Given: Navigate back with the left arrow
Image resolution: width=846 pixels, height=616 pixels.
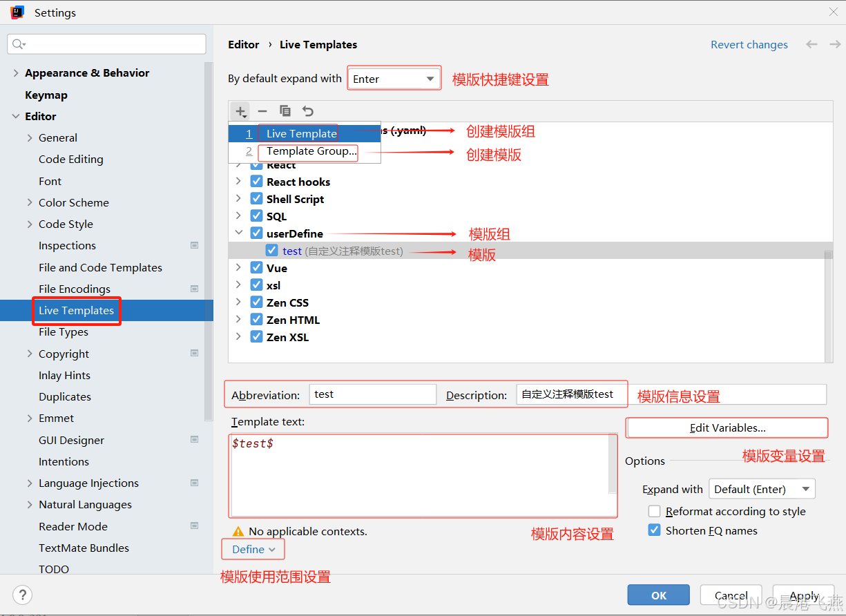Looking at the screenshot, I should pos(812,44).
